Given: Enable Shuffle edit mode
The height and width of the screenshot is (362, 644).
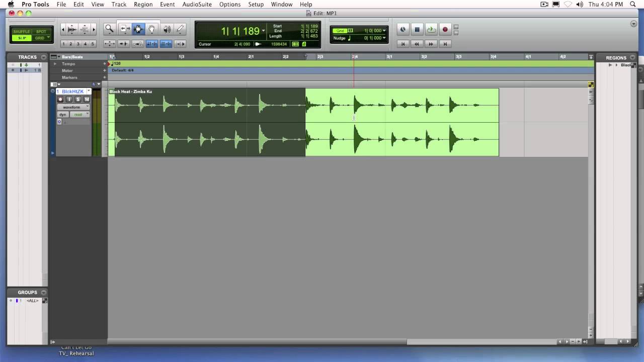Looking at the screenshot, I should 22,32.
